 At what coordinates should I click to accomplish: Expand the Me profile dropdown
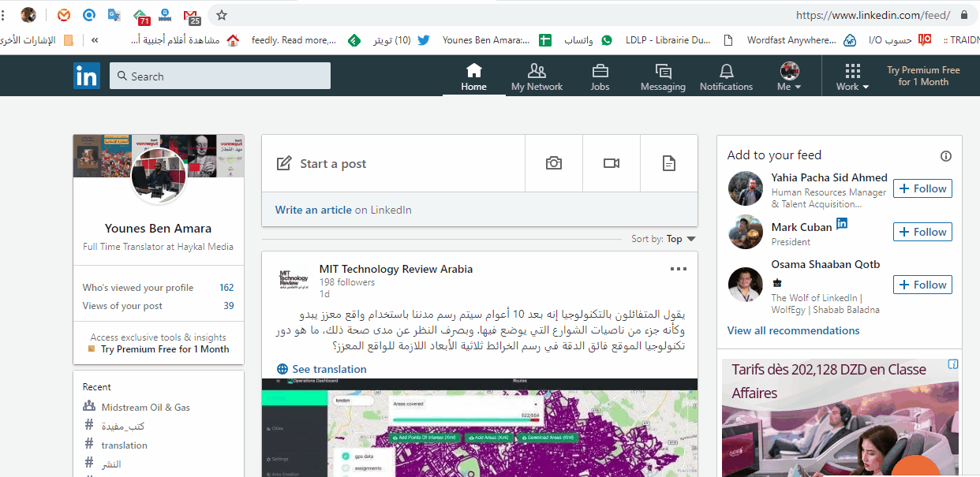(789, 76)
